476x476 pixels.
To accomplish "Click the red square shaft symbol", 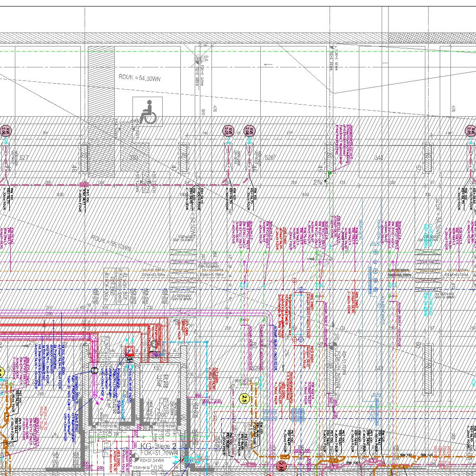I will coord(130,351).
